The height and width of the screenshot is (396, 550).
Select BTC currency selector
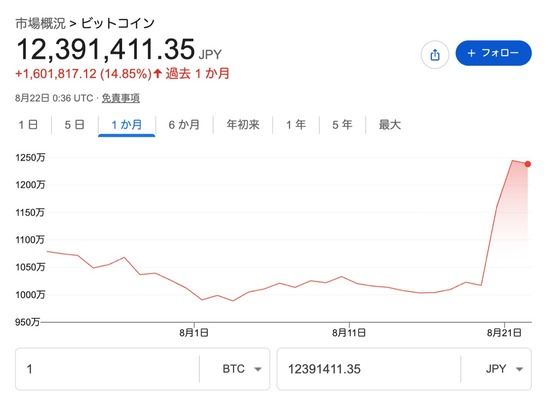[x=242, y=369]
